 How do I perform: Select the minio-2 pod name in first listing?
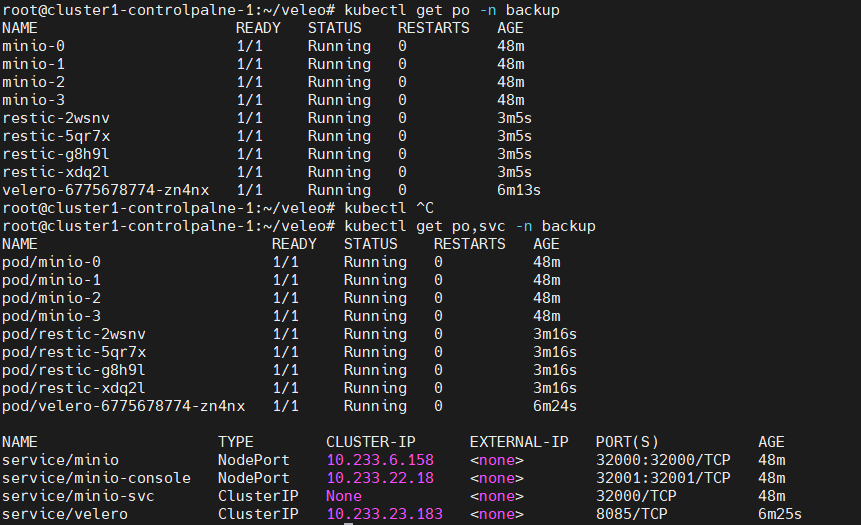tap(33, 82)
